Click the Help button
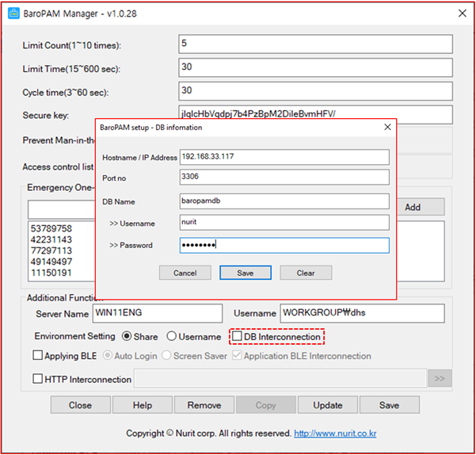The width and height of the screenshot is (476, 455). [143, 405]
